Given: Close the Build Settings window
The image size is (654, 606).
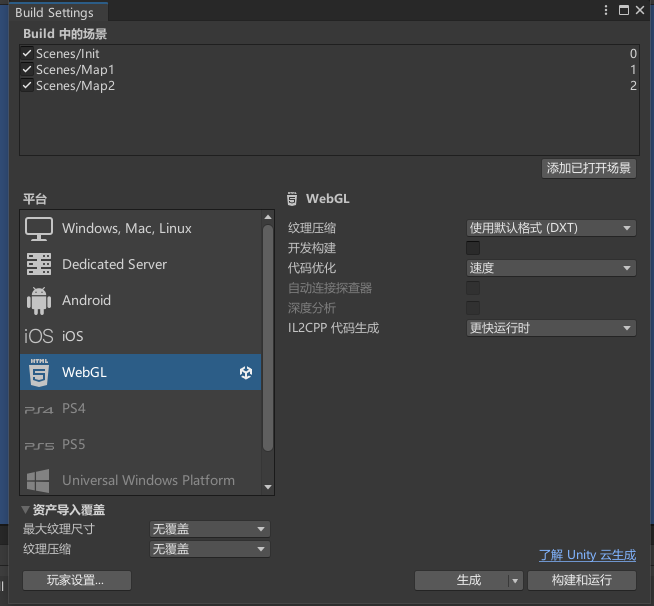Looking at the screenshot, I should click(x=640, y=10).
